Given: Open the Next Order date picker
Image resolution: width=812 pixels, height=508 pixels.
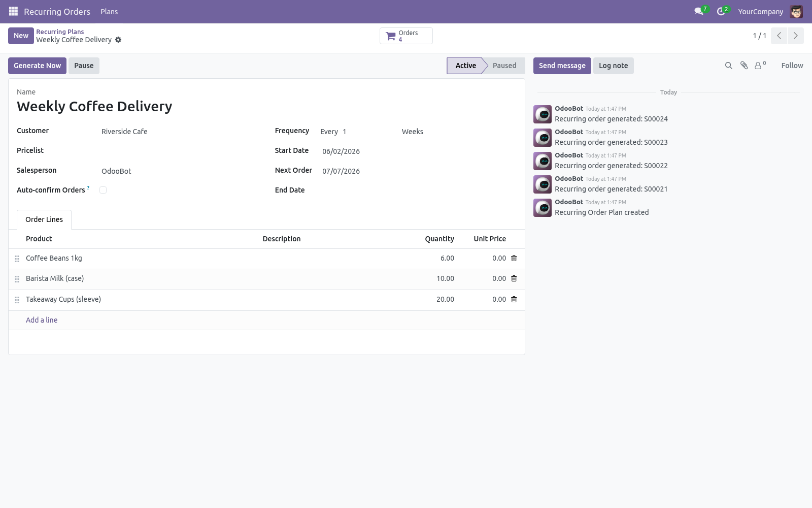Looking at the screenshot, I should click(418, 171).
